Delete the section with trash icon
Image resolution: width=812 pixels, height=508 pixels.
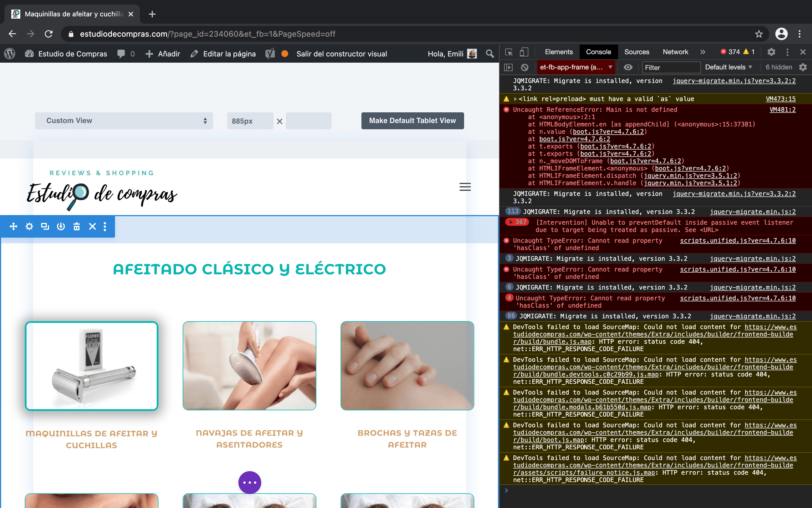[x=76, y=226]
